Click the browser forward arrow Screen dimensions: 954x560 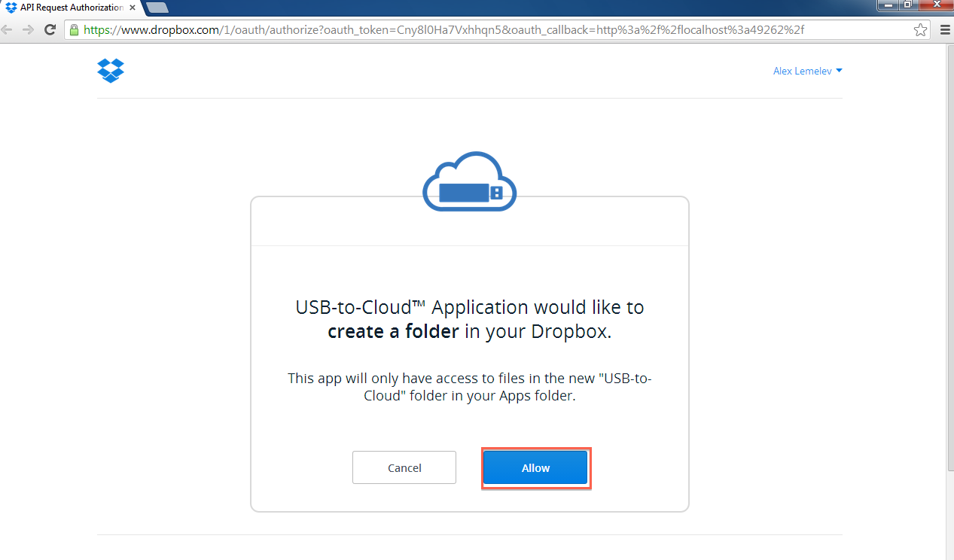coord(28,30)
